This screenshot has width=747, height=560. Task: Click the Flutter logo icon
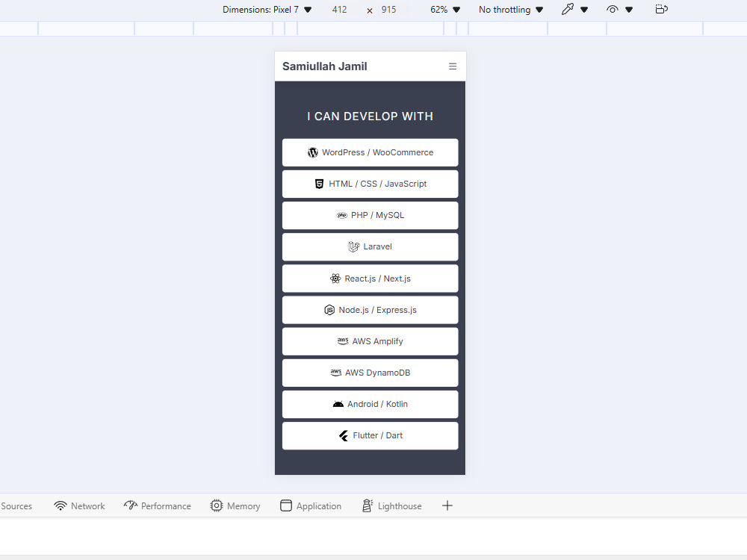point(344,436)
